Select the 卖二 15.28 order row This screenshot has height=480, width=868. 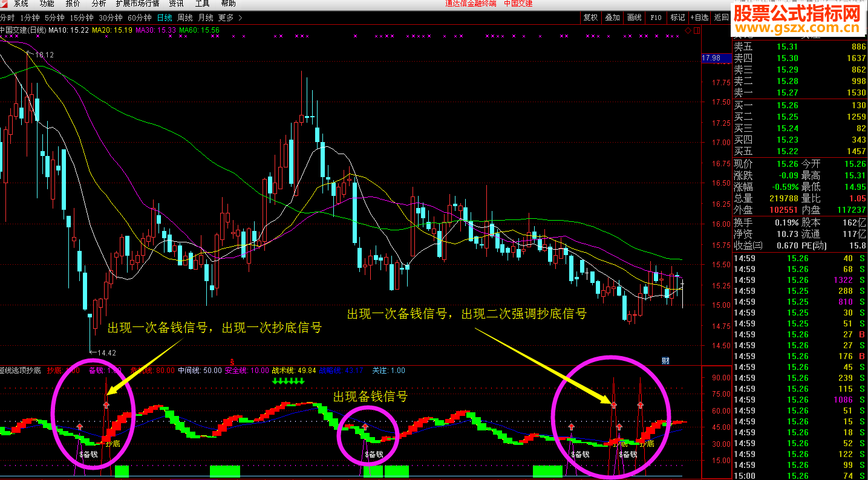(800, 82)
